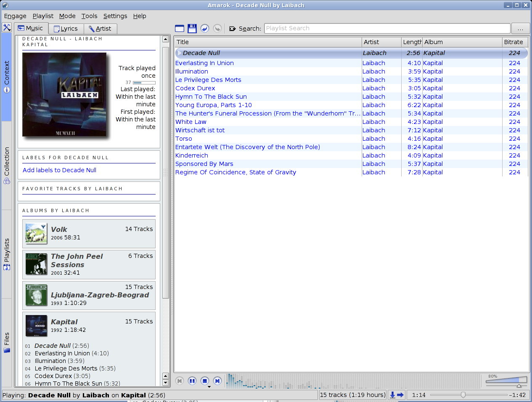Open the configure tools icon above the sidebar
532x402 pixels.
[x=7, y=28]
